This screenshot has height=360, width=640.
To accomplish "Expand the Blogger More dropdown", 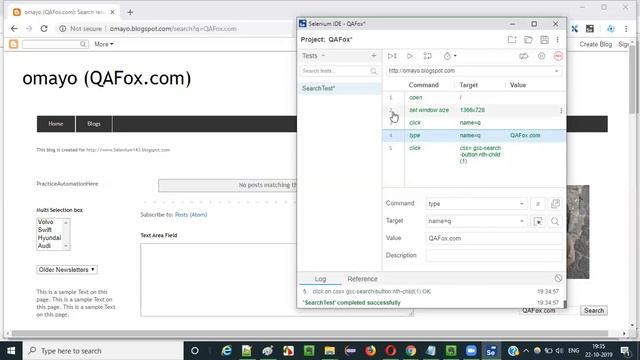I will (104, 44).
